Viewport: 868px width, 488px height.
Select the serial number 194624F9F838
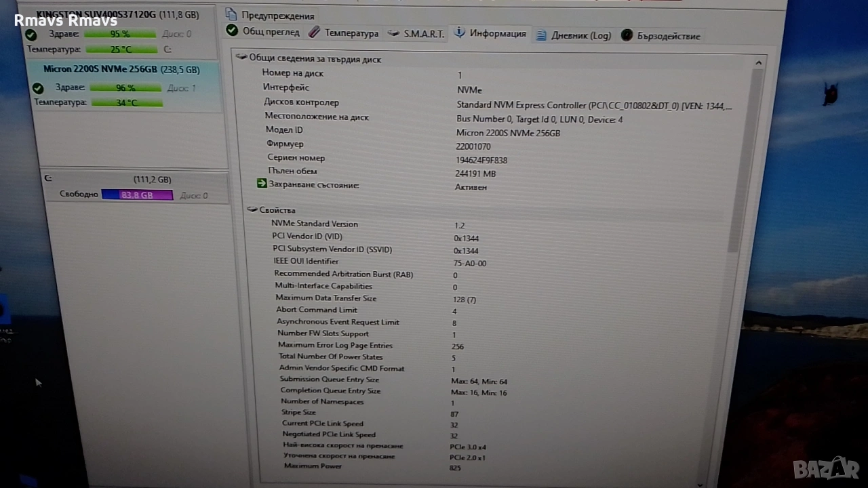tap(481, 161)
